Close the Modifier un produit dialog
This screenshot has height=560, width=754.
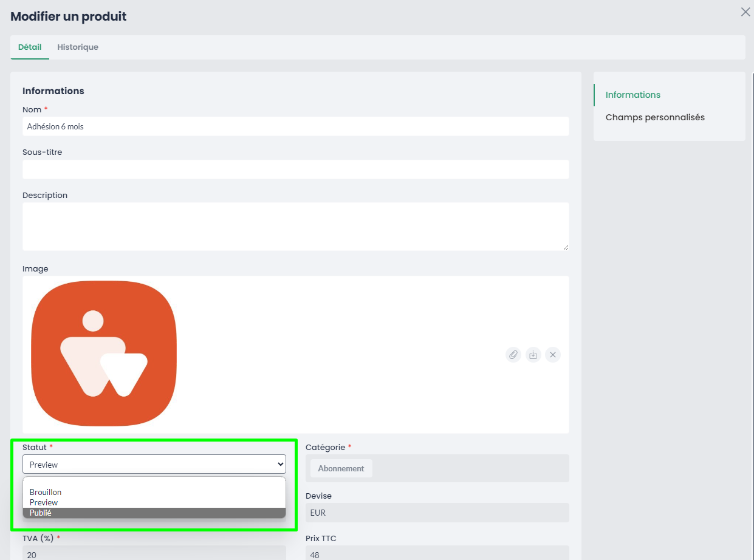[745, 12]
